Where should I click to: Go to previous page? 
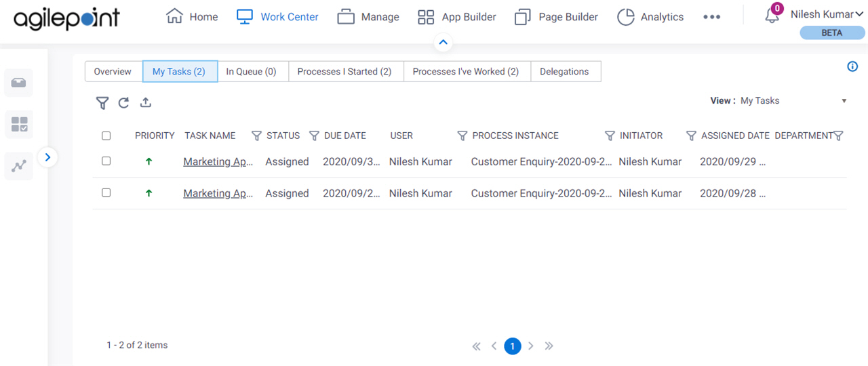pyautogui.click(x=494, y=346)
